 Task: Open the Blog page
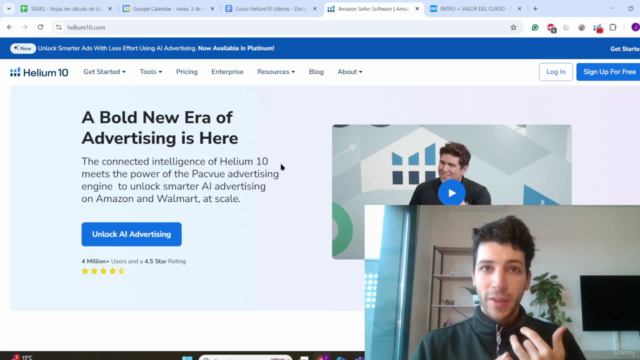click(316, 72)
